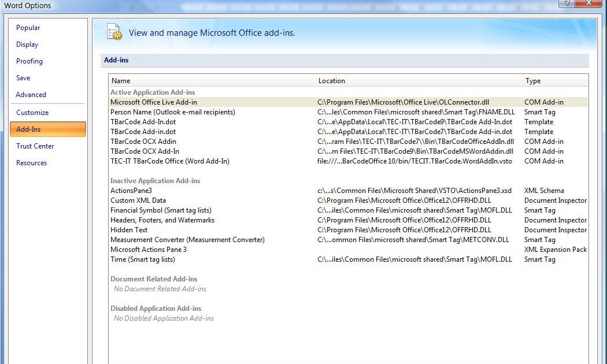Select the TBarCode OCX Addin row

pyautogui.click(x=349, y=142)
